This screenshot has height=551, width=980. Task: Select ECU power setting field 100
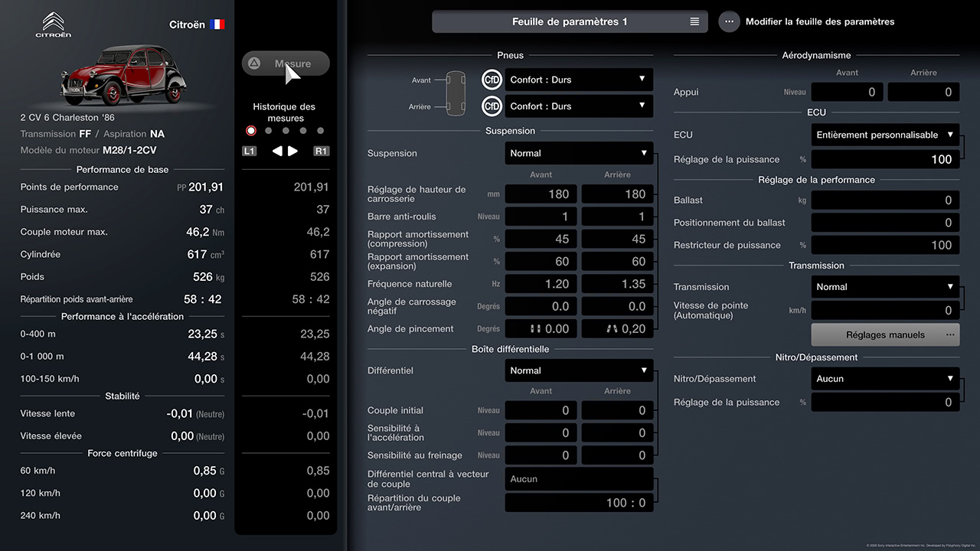[x=885, y=159]
